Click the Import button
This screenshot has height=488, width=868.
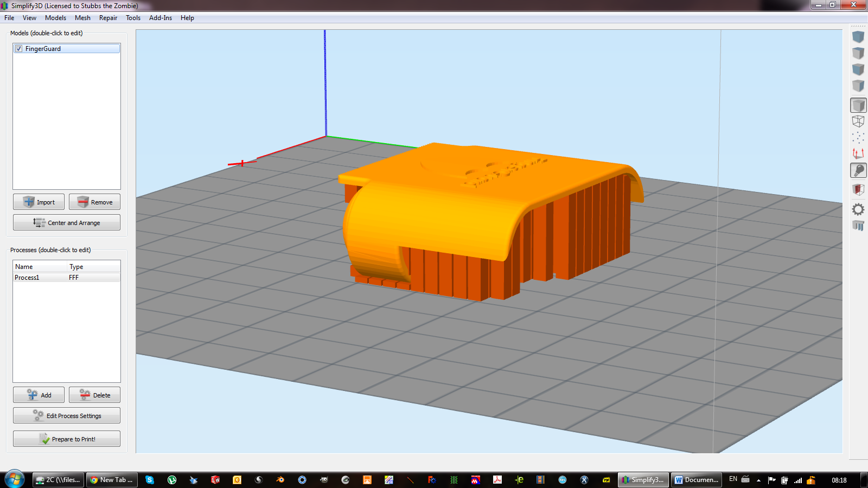coord(39,202)
